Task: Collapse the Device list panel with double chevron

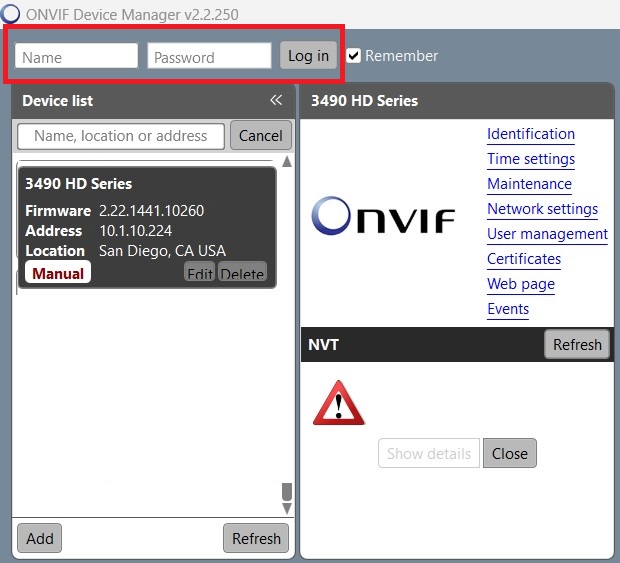Action: click(276, 100)
